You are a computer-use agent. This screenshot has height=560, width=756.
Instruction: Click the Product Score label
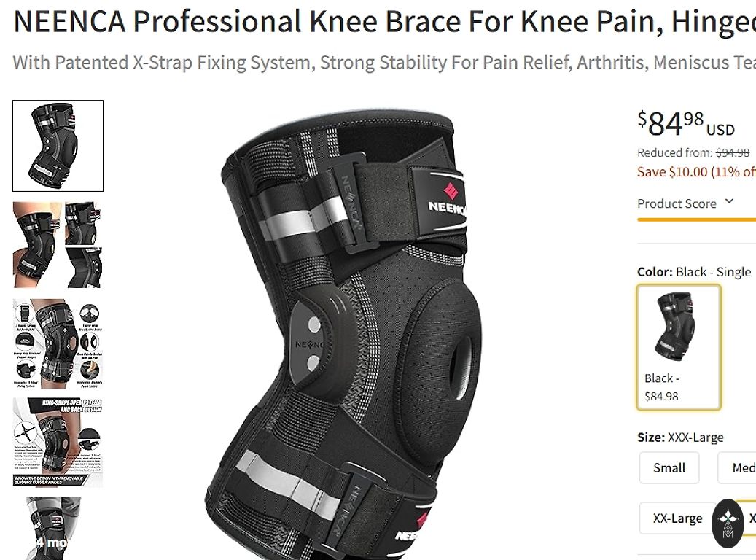click(x=677, y=203)
